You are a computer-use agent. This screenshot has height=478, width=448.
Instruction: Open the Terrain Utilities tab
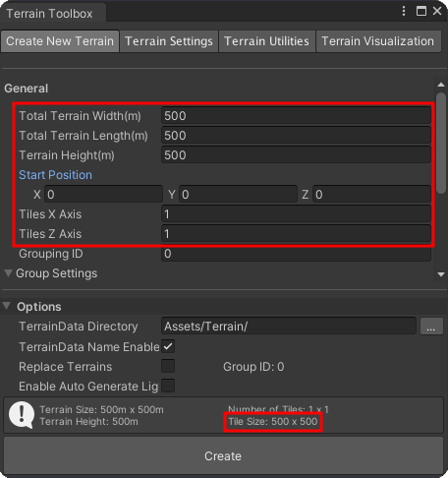(x=267, y=41)
